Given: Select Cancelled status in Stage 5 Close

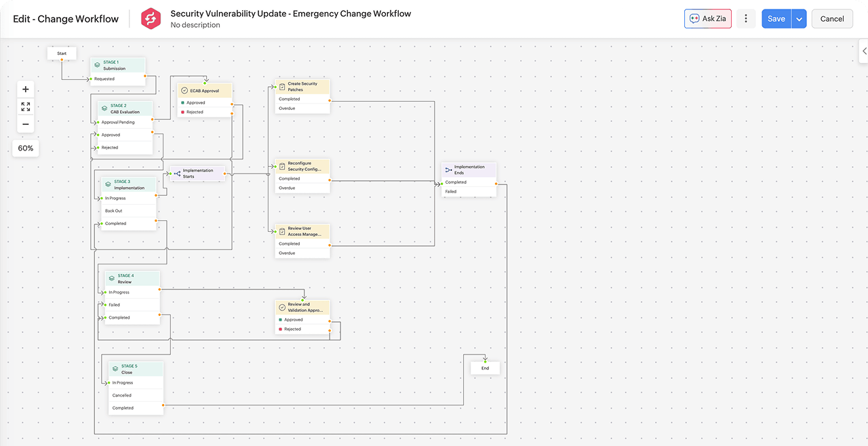Looking at the screenshot, I should tap(136, 395).
